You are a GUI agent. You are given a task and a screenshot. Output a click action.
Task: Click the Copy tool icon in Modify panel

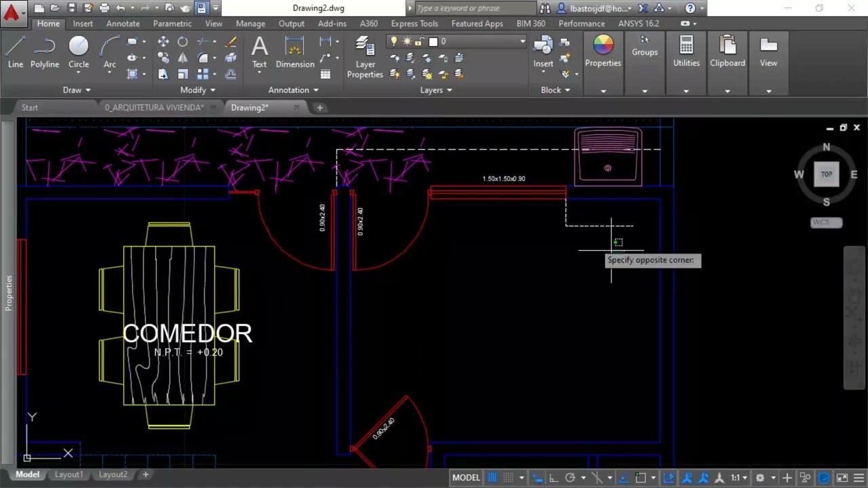163,58
